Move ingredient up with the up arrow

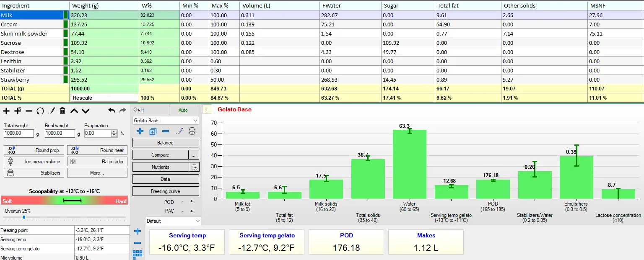pos(74,111)
